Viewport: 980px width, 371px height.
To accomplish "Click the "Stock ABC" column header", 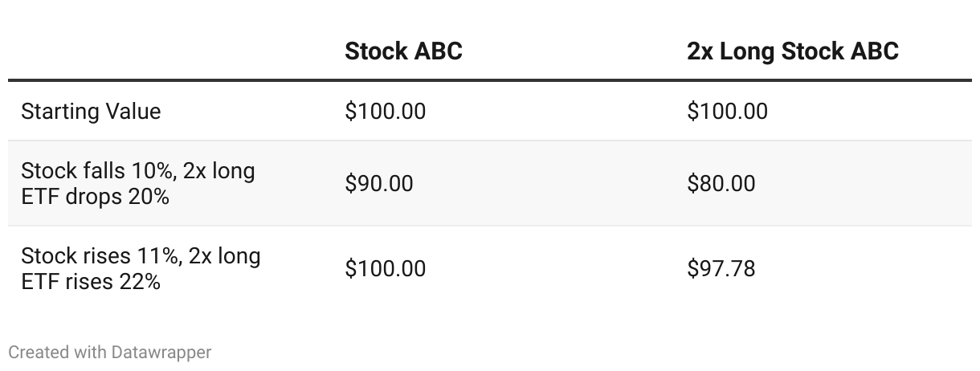I will (403, 51).
